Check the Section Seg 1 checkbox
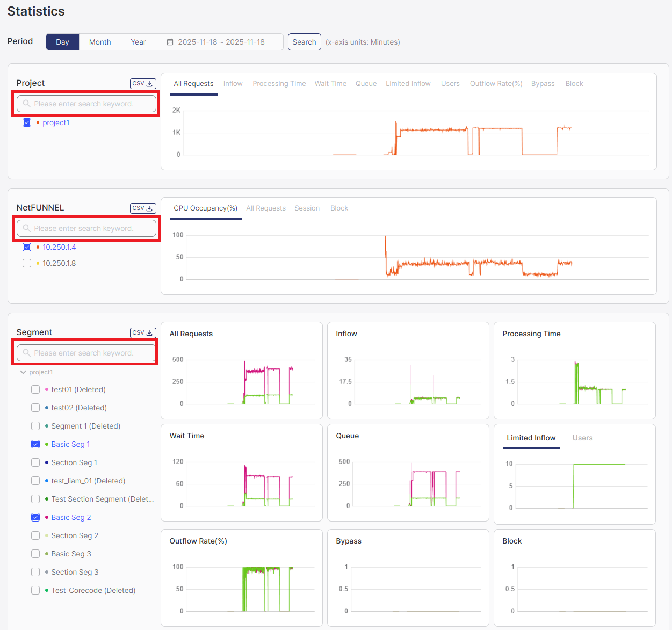 pyautogui.click(x=35, y=463)
